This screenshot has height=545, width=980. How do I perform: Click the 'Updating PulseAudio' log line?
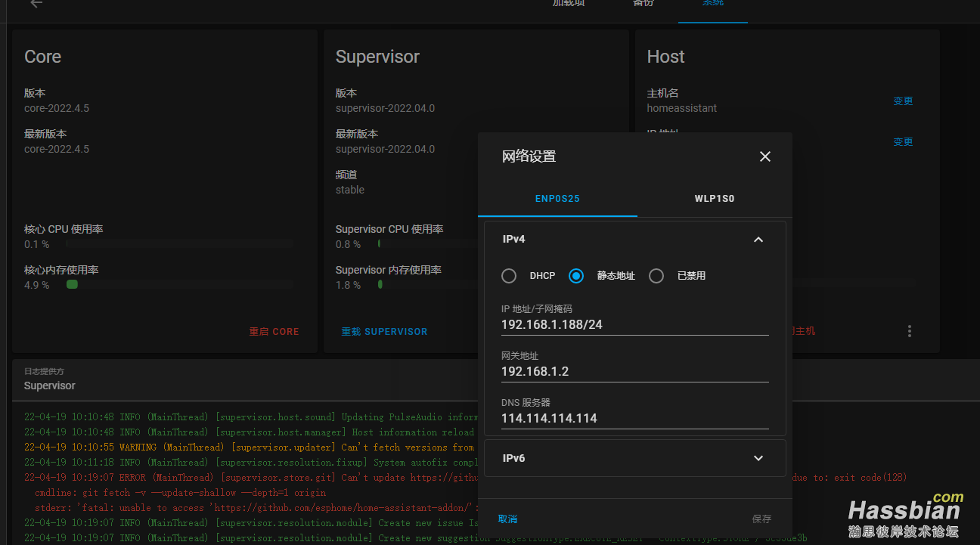click(250, 417)
